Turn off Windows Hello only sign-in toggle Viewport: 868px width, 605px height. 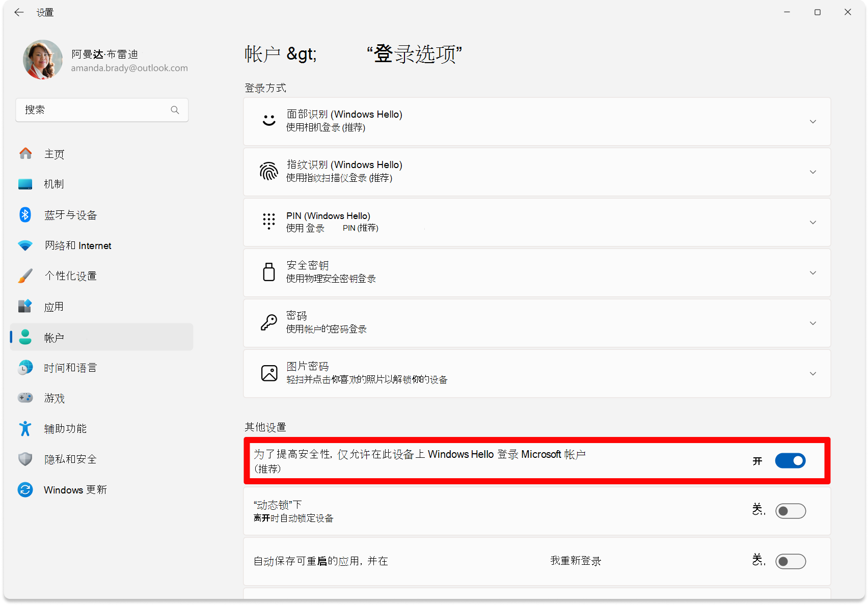point(790,461)
